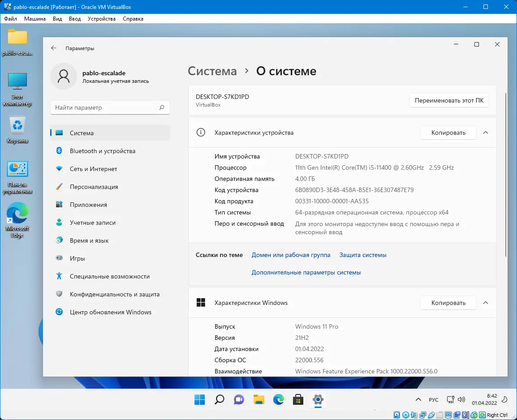Click the Найти параметр search field
Image resolution: width=517 pixels, height=420 pixels.
point(110,108)
